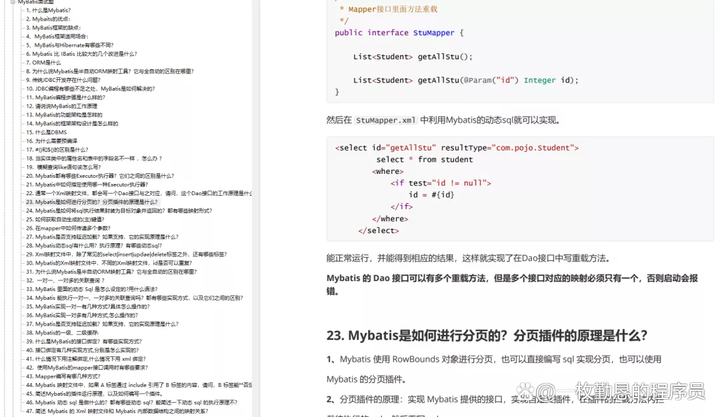Open outline item 24 on mapping sql results
Screen dimensions: 720x417
[x=119, y=211]
